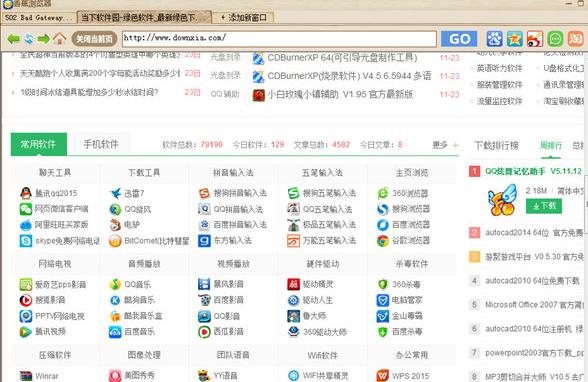
Task: Open the QQ五笔输入法 link
Action: tap(327, 209)
